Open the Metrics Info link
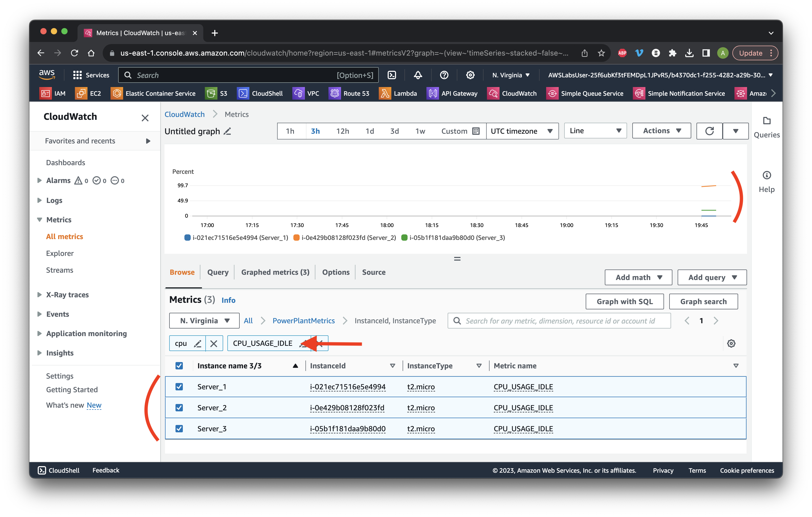Image resolution: width=812 pixels, height=517 pixels. (228, 300)
